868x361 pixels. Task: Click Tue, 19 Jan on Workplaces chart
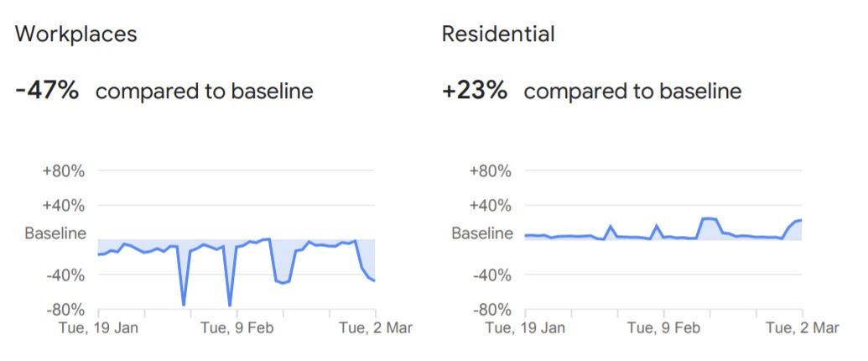[97, 327]
